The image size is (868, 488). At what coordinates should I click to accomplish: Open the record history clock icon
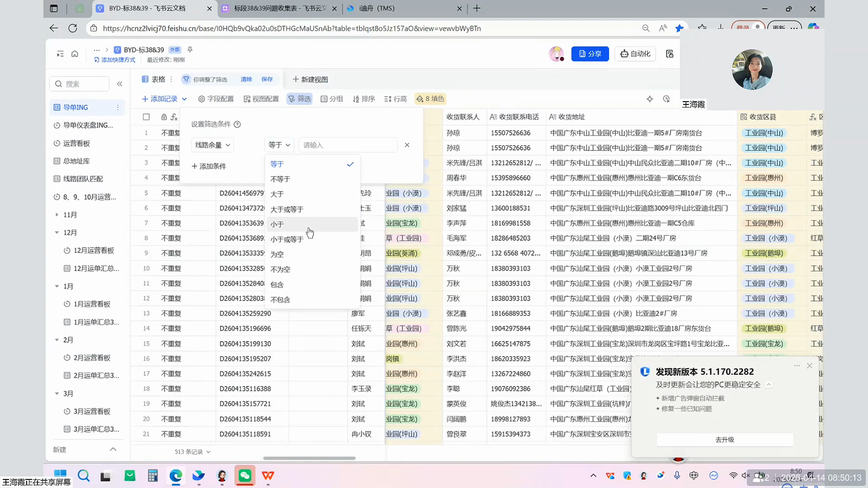click(x=666, y=99)
